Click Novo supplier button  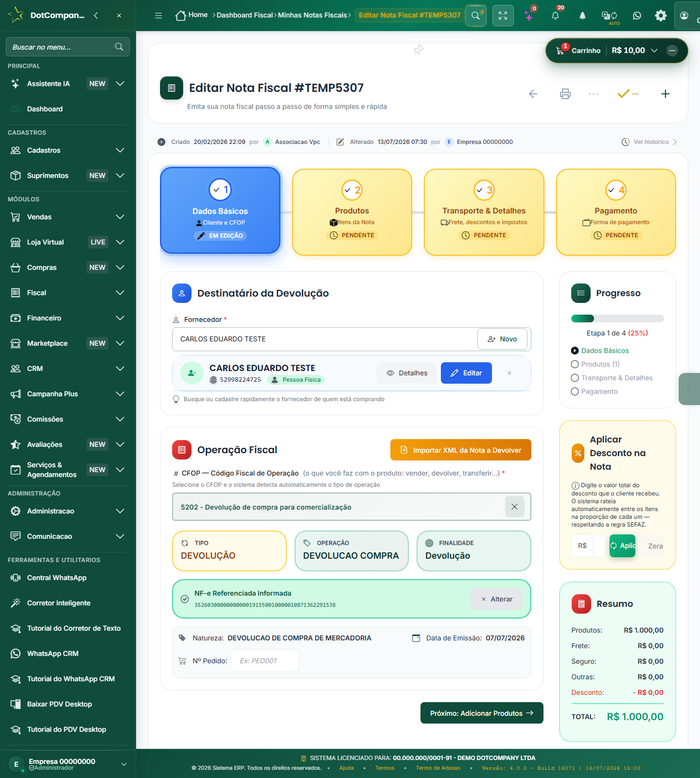point(502,339)
